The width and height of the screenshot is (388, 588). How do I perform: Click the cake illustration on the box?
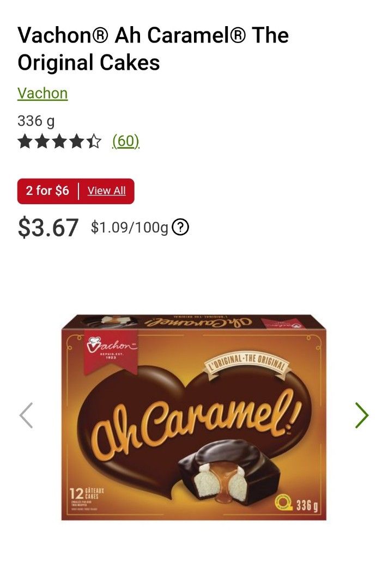point(229,471)
